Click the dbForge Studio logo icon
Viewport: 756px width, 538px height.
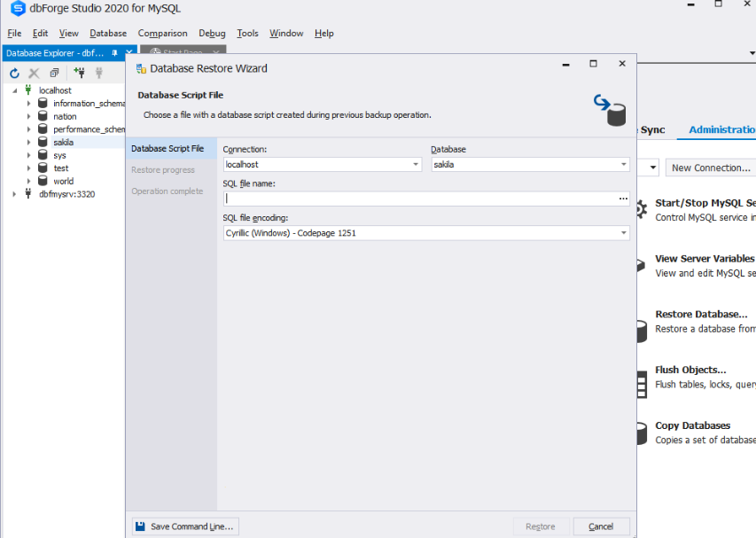point(18,9)
